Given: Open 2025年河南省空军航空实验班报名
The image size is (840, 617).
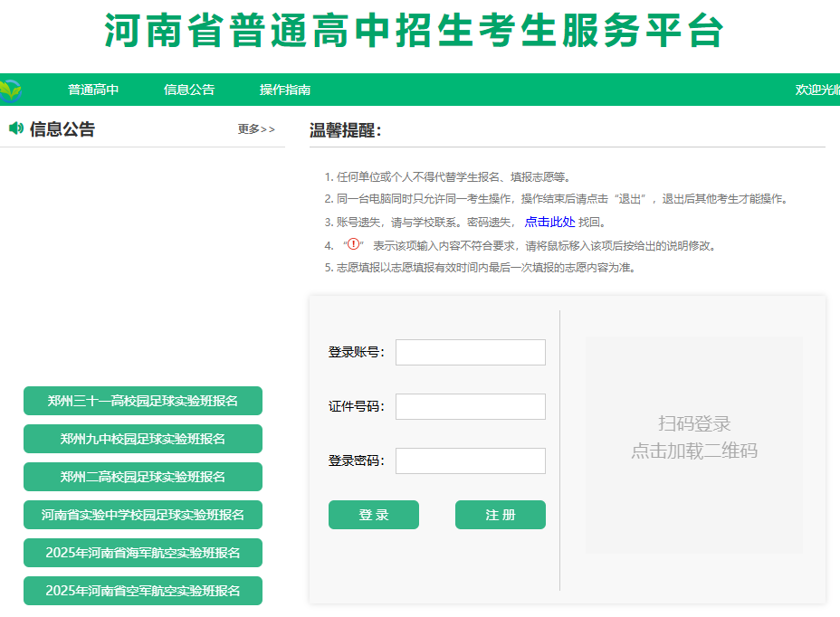Looking at the screenshot, I should point(143,591).
